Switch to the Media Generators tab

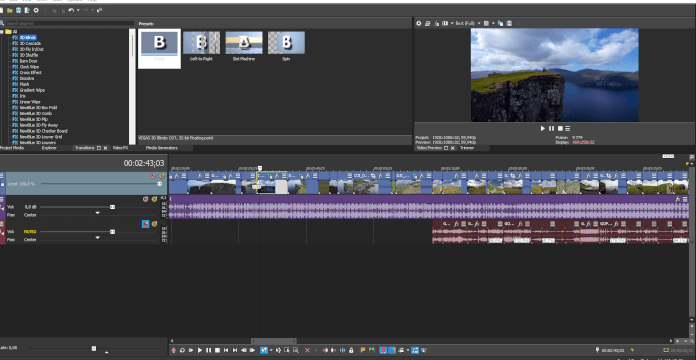pos(162,148)
